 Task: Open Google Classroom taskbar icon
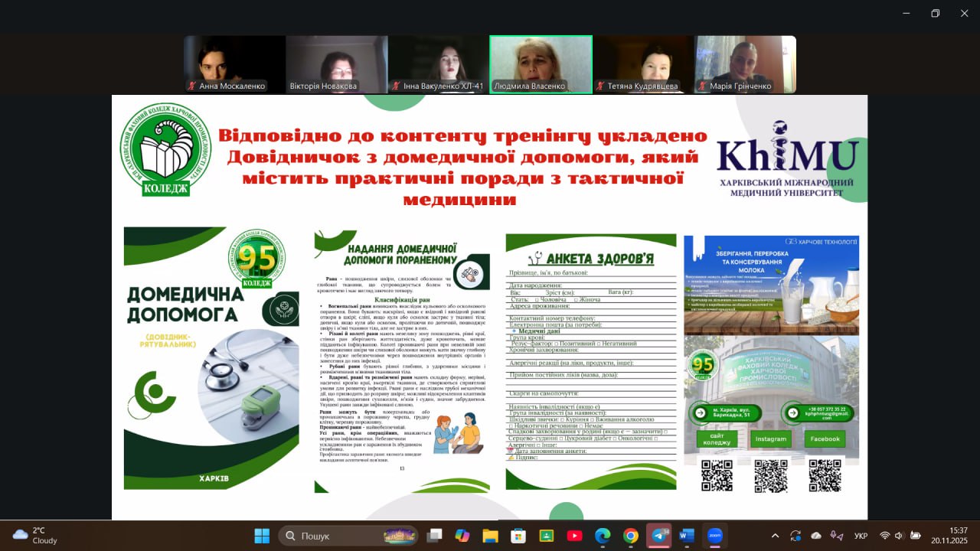546,536
